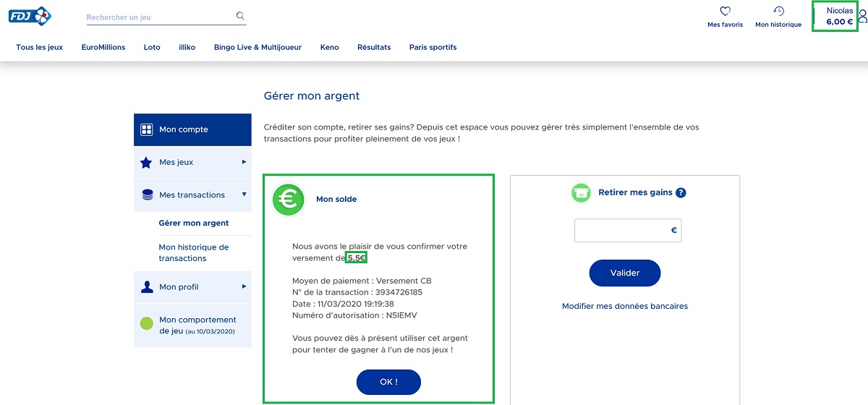
Task: Click the Valider withdrawal button
Action: coord(625,273)
